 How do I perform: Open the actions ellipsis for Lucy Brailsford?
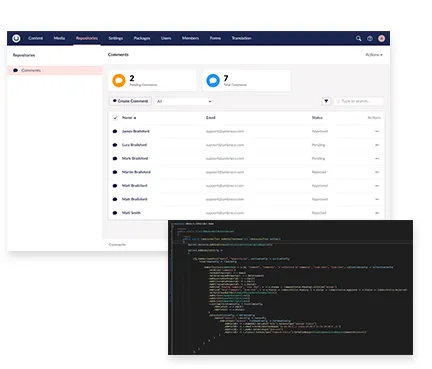coord(377,145)
